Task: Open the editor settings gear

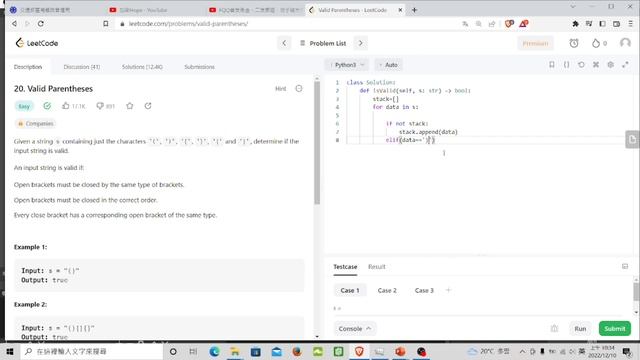Action: pos(611,64)
